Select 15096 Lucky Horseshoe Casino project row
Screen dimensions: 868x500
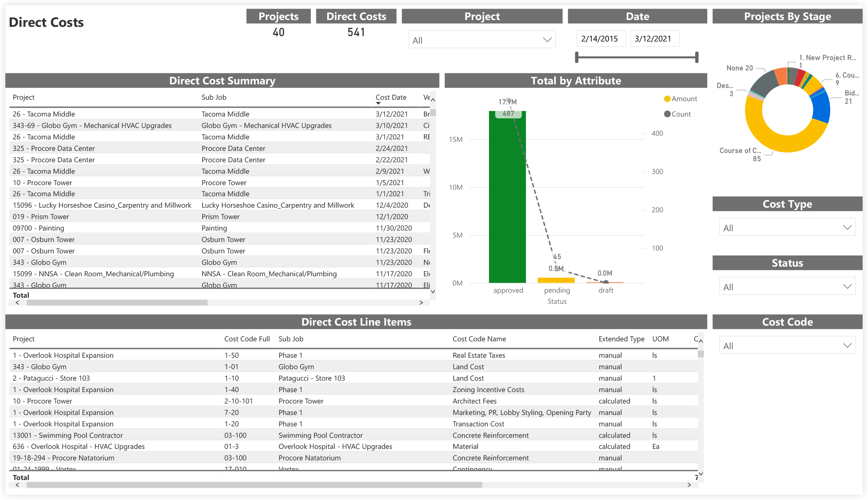(219, 205)
